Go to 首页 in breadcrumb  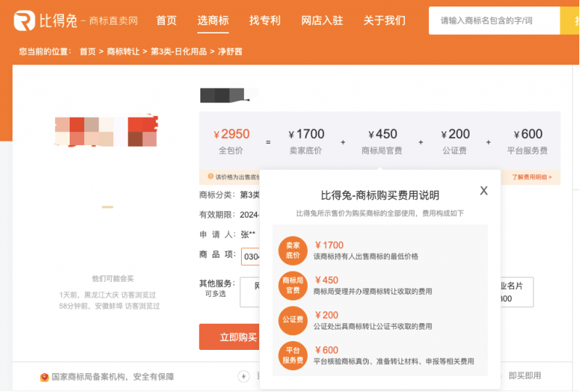pos(88,52)
